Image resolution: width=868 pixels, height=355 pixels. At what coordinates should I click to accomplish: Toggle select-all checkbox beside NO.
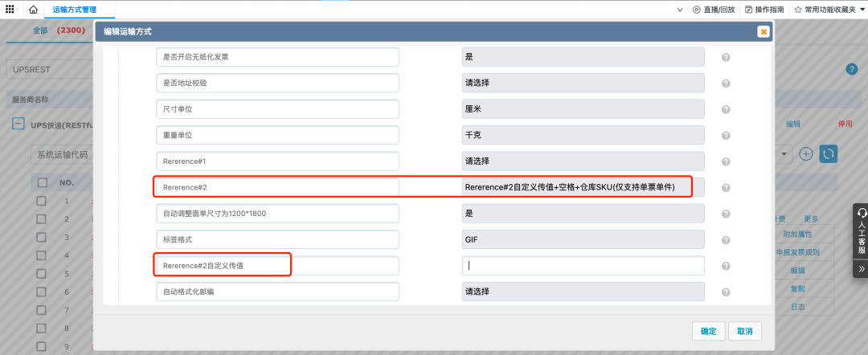point(42,182)
